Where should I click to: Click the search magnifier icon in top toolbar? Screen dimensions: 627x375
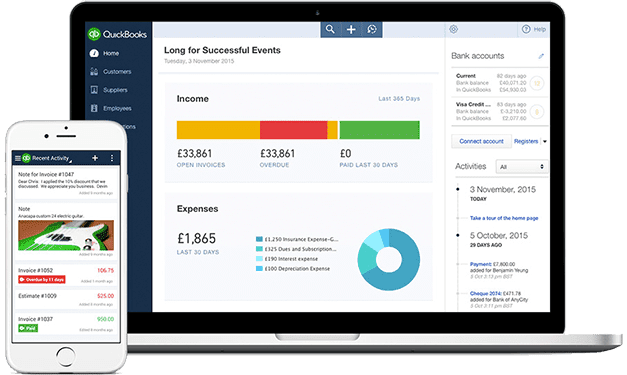[x=330, y=29]
